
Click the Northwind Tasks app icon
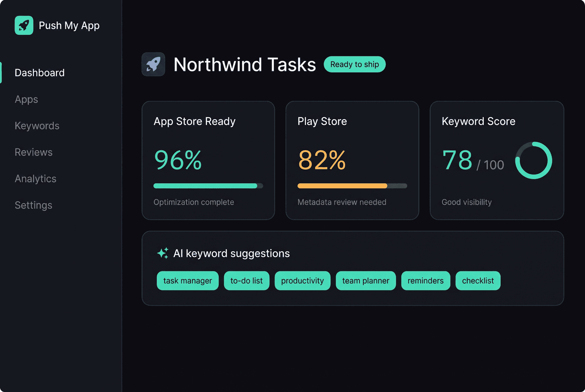[x=153, y=64]
